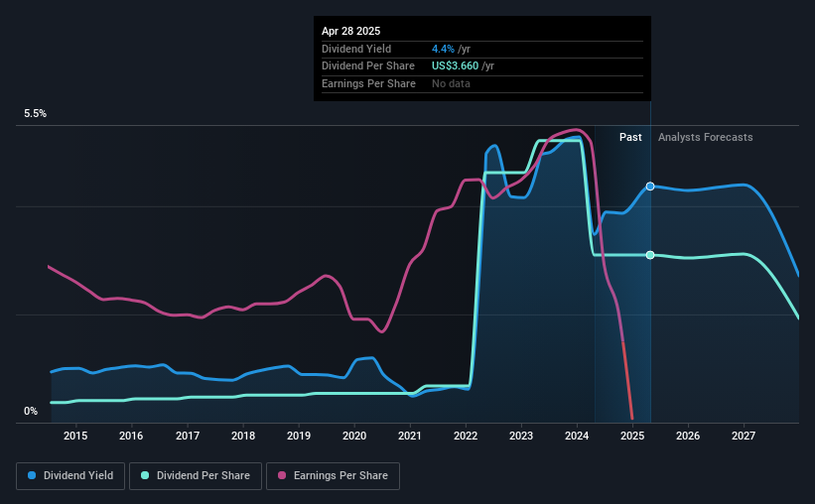
Task: Click the 2027 x-axis year label
Action: point(744,436)
